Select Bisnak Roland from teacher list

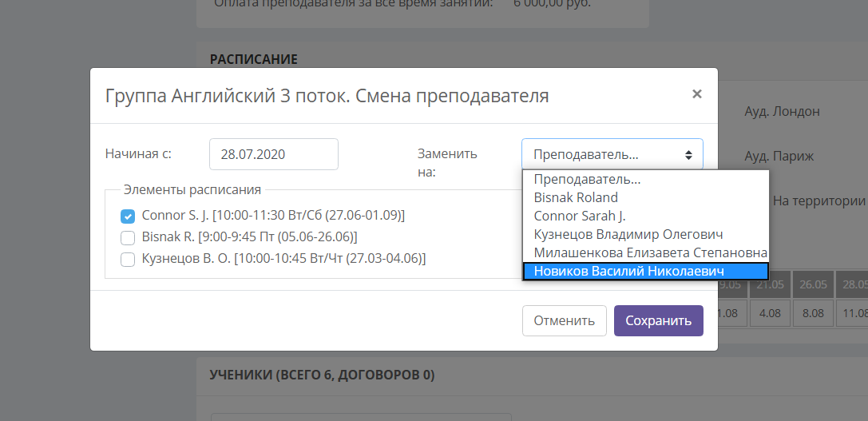coord(645,197)
